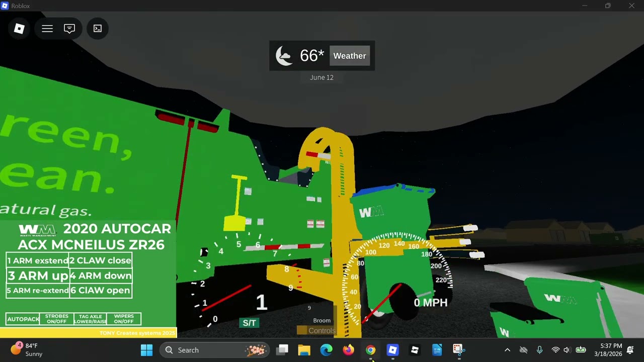Click the June 12 date label

[x=321, y=77]
